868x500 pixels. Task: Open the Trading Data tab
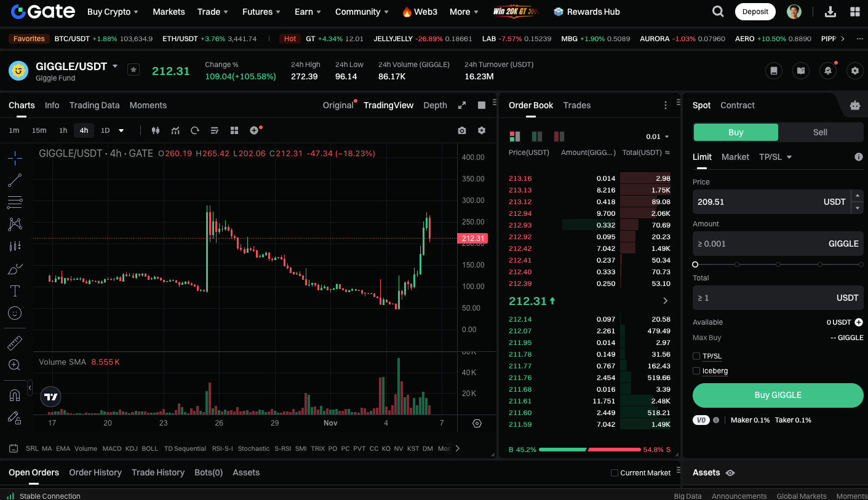coord(94,105)
